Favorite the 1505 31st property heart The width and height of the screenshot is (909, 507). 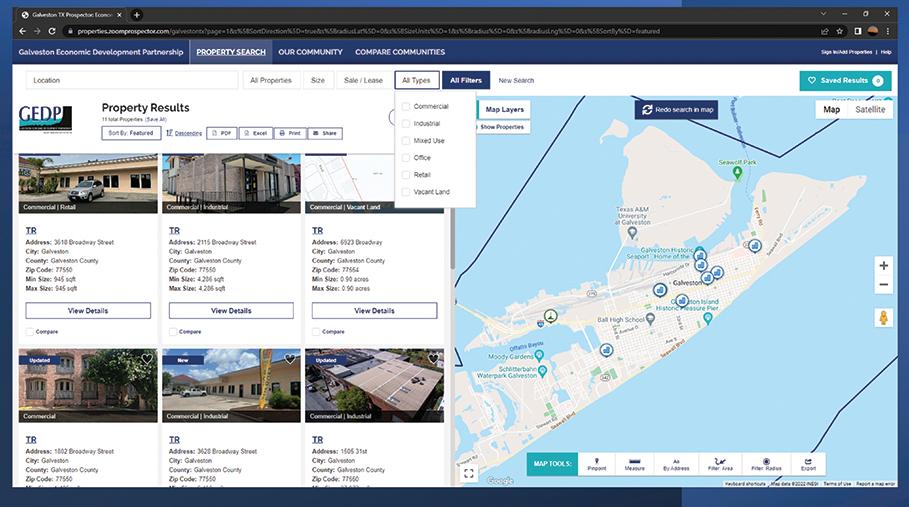[x=433, y=359]
